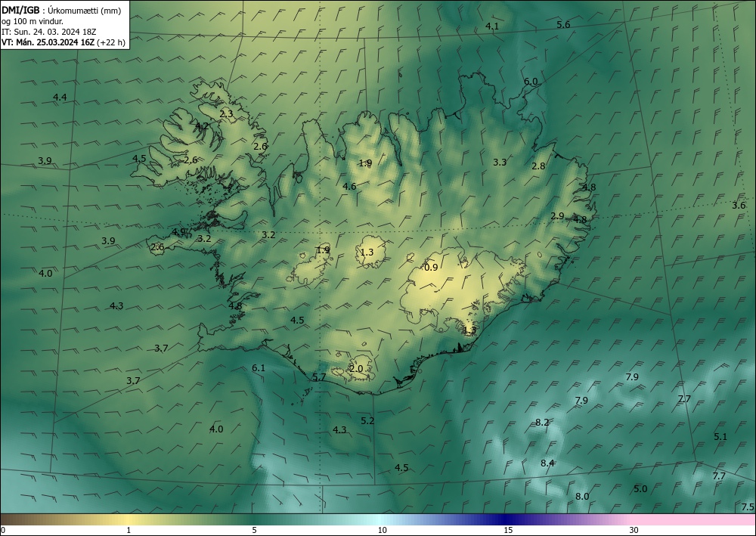
Task: Click the 2.0 value on the southern glacier
Action: (356, 369)
